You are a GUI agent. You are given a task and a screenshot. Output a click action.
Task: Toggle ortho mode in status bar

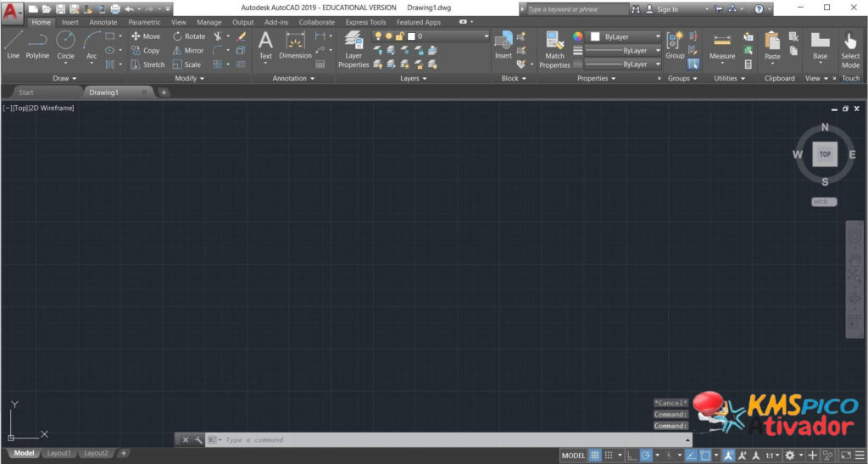click(x=632, y=456)
